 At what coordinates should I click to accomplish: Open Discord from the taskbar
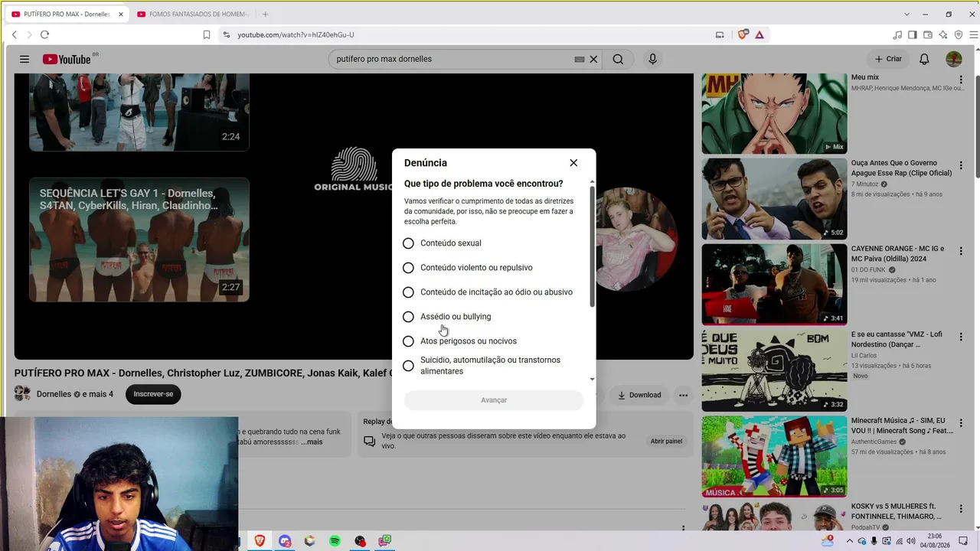click(x=285, y=541)
